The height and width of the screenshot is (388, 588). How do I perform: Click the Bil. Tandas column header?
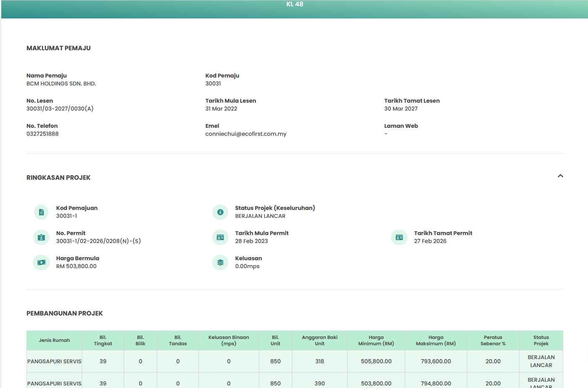coord(178,340)
